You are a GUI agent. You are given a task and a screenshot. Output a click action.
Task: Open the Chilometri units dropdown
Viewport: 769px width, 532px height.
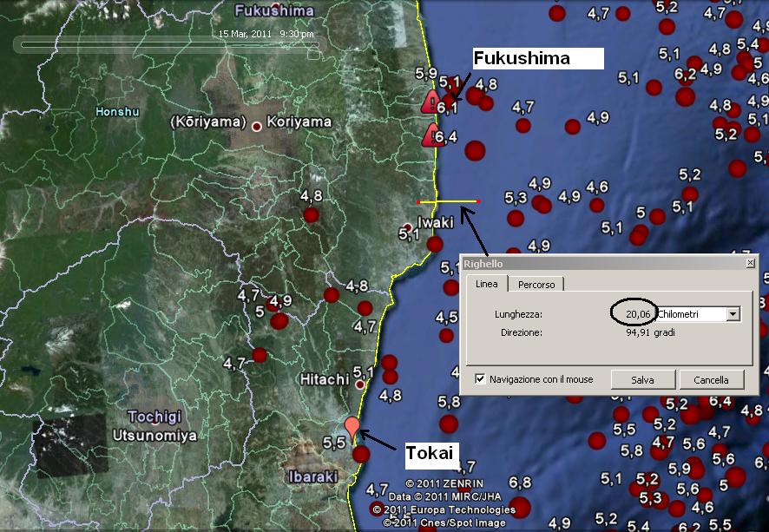click(733, 313)
